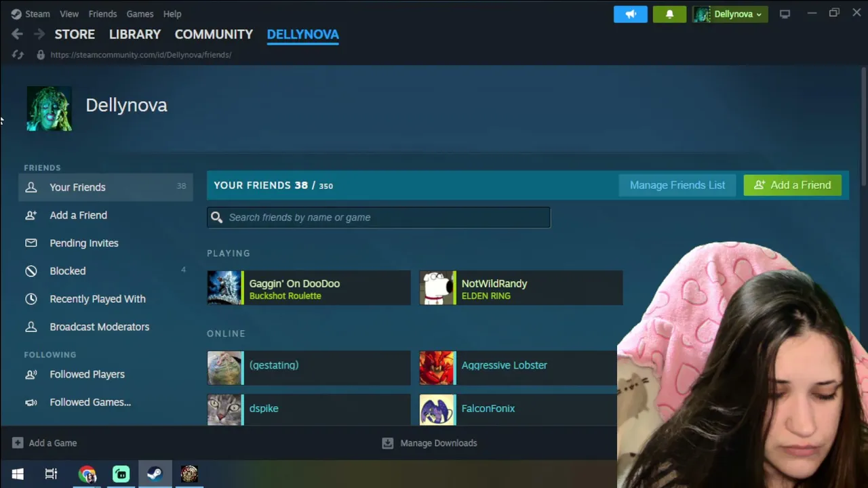Open Gaggin' On DooDoo friend entry

pos(309,287)
